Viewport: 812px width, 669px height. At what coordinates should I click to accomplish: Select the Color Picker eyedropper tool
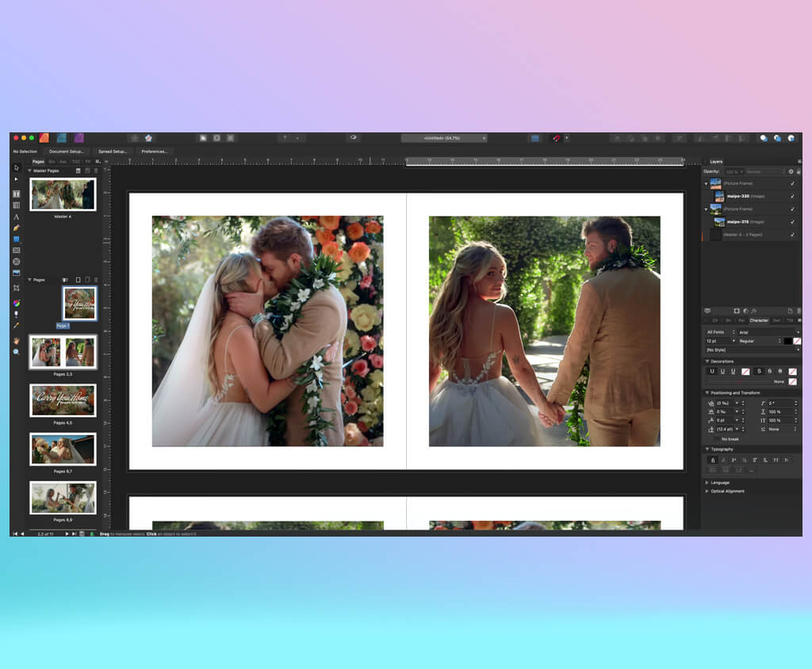click(x=16, y=326)
